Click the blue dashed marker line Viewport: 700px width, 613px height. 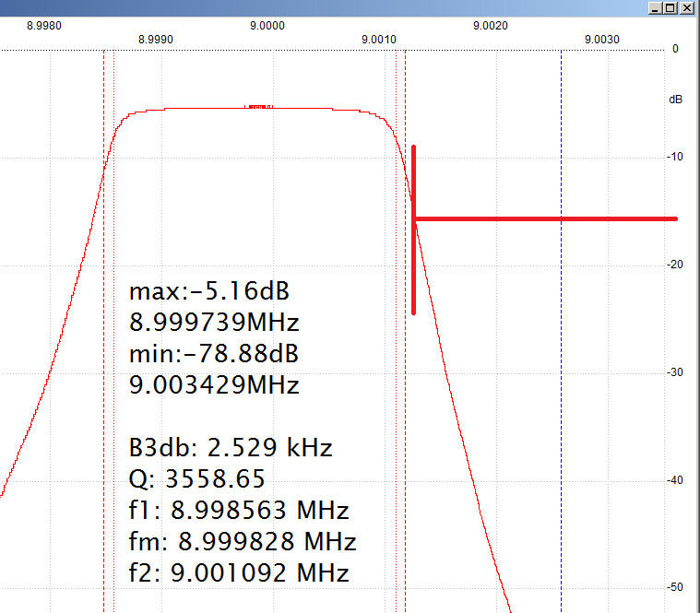(x=561, y=331)
